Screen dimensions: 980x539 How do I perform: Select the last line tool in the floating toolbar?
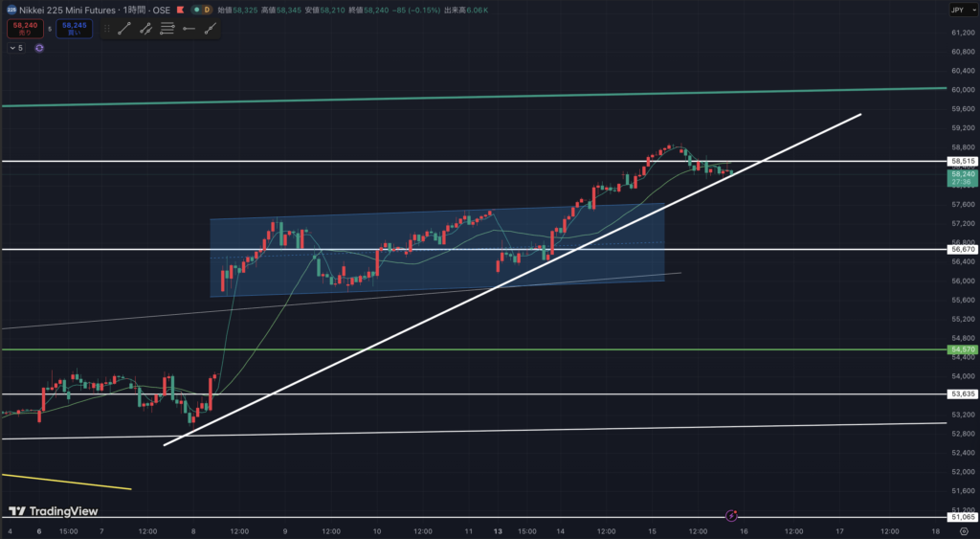pos(210,29)
